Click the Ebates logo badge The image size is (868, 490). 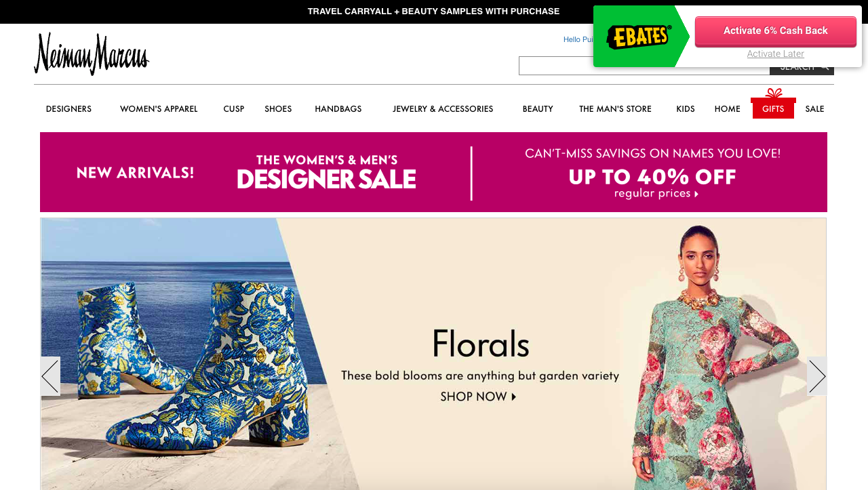pos(639,37)
